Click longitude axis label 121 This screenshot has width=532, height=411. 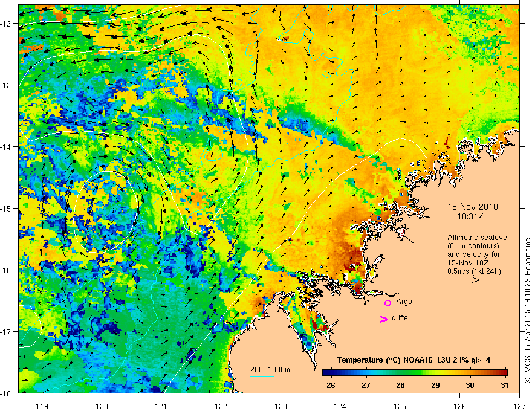tap(161, 406)
